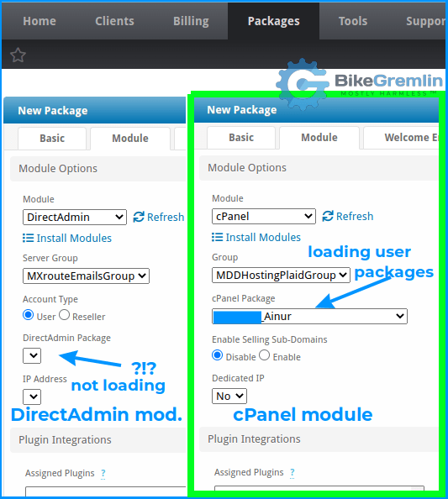Open the Clients menu

tap(114, 21)
